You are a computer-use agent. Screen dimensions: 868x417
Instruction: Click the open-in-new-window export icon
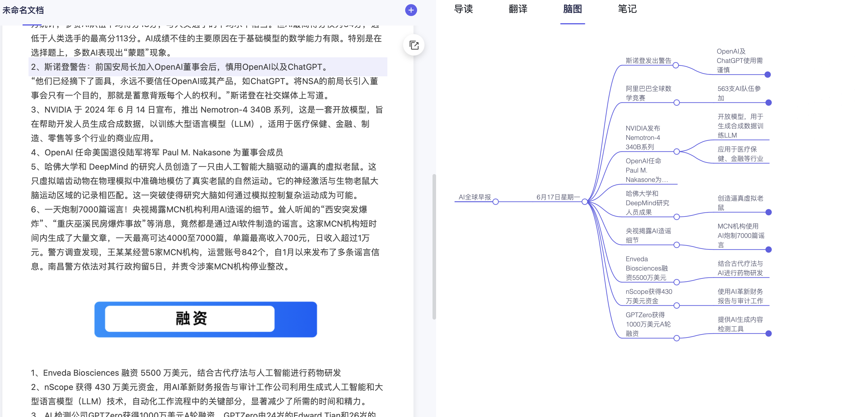pos(414,45)
